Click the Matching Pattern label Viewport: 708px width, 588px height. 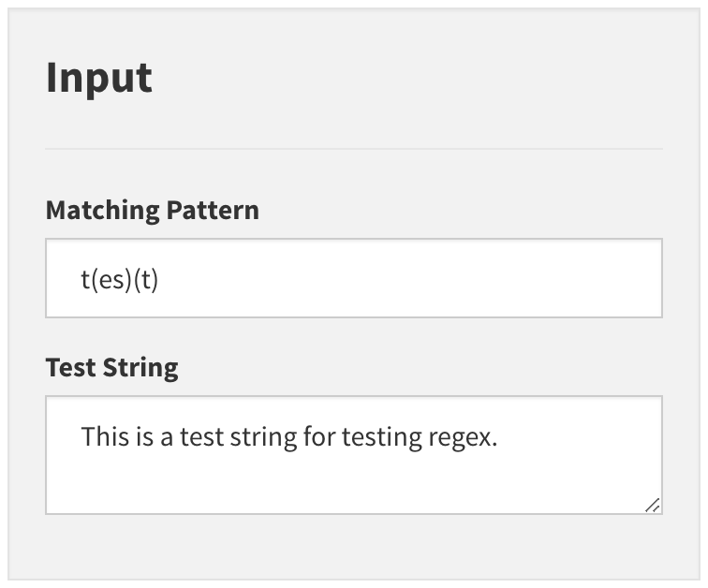153,211
